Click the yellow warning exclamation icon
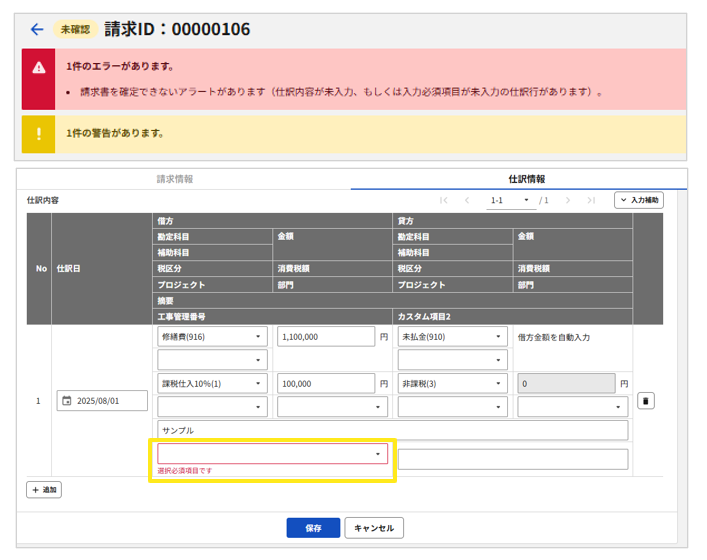The height and width of the screenshot is (560, 707). click(38, 133)
